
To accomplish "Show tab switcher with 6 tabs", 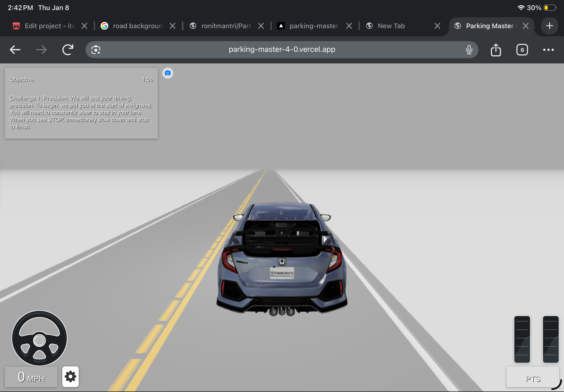I will point(522,50).
